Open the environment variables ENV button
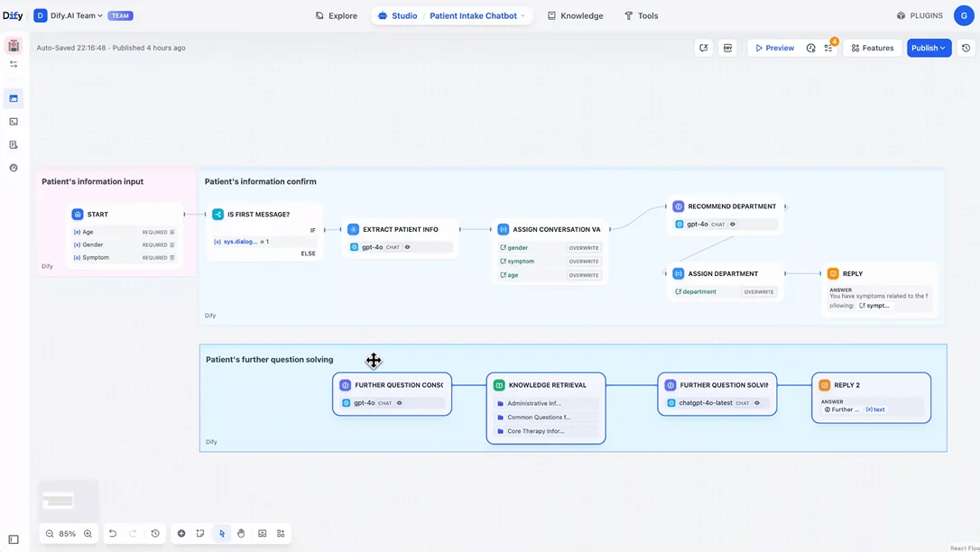 point(727,48)
